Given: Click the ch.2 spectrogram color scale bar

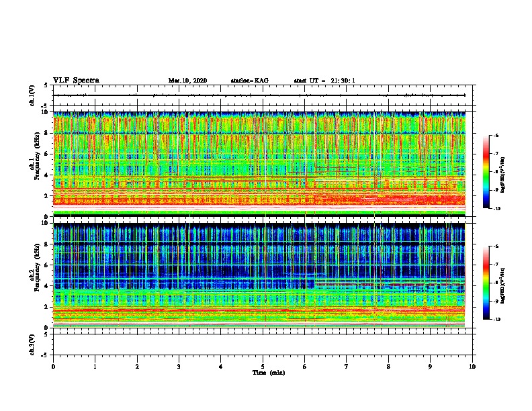Looking at the screenshot, I should 486,283.
